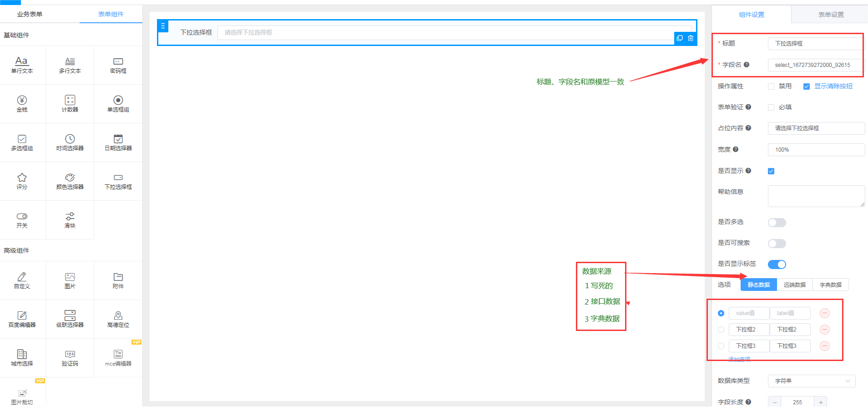Click the 字典数据 option button
Image resolution: width=868 pixels, height=407 pixels.
(x=830, y=285)
